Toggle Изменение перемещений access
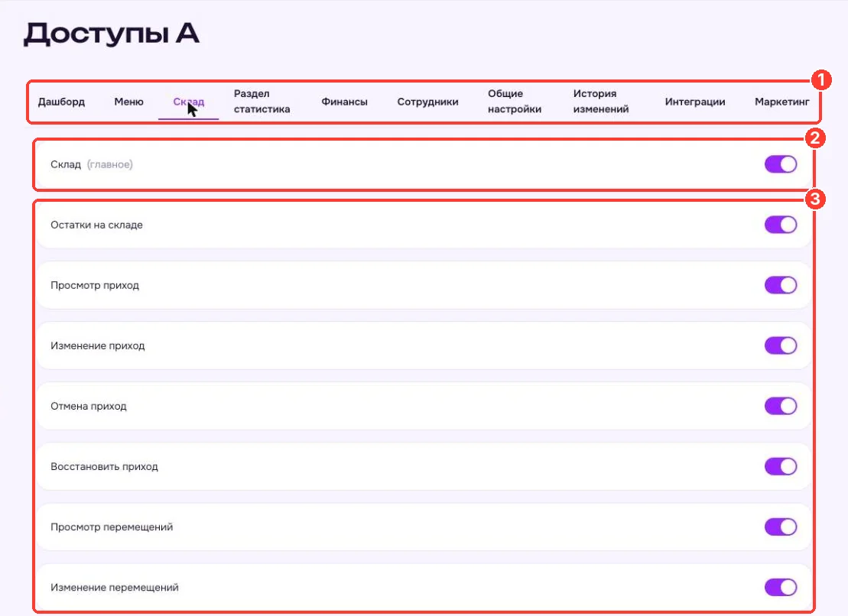 pyautogui.click(x=781, y=588)
